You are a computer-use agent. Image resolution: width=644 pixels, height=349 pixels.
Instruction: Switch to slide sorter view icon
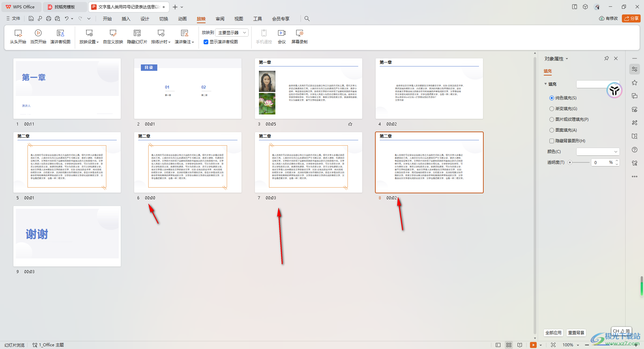(x=509, y=345)
